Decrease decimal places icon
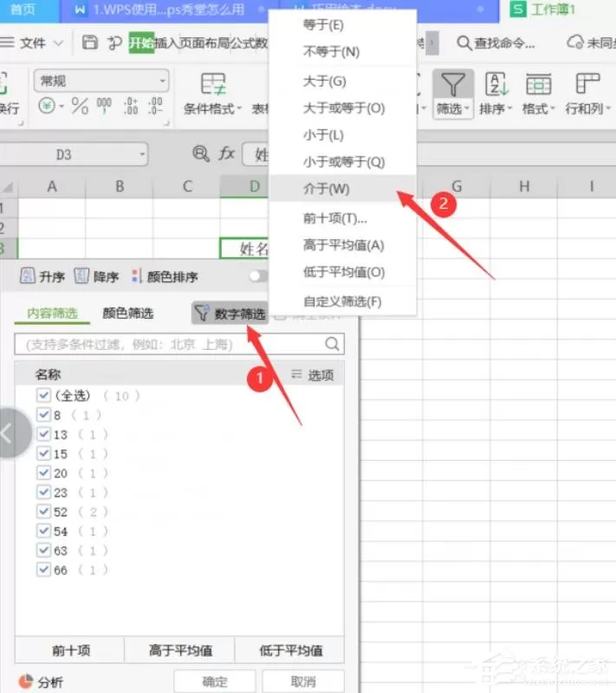The width and height of the screenshot is (616, 693). tap(155, 106)
